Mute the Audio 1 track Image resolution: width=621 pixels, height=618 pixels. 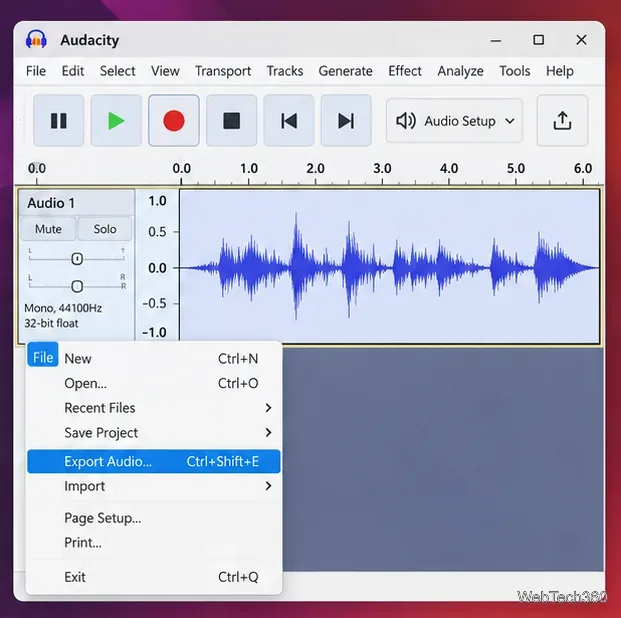(x=48, y=229)
